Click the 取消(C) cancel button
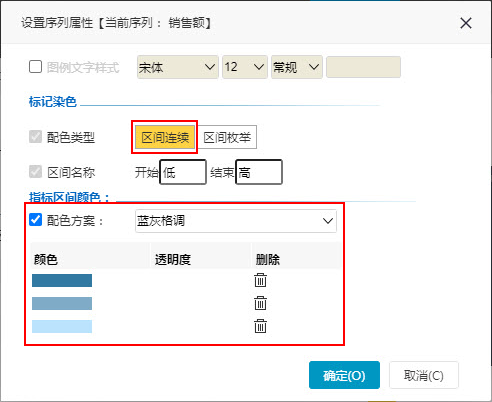 [x=424, y=375]
